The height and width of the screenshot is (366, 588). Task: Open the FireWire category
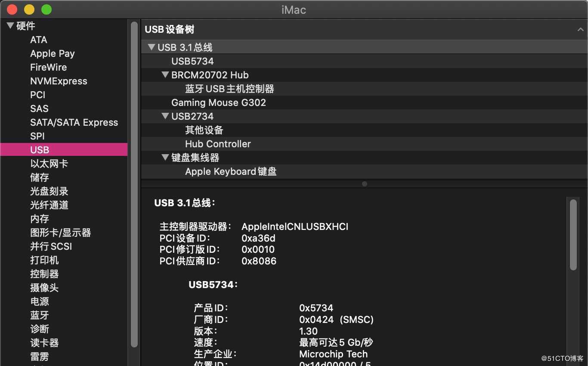[49, 67]
